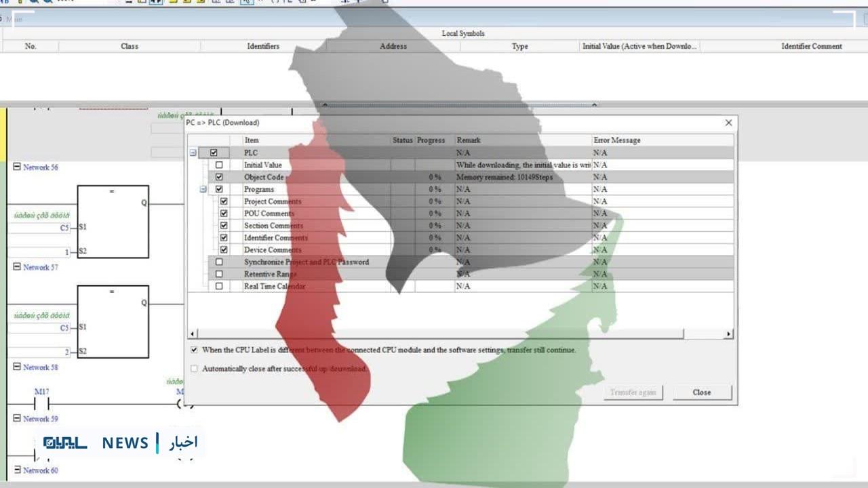Click the Network 56 label
Image resolution: width=868 pixels, height=488 pixels.
point(41,167)
